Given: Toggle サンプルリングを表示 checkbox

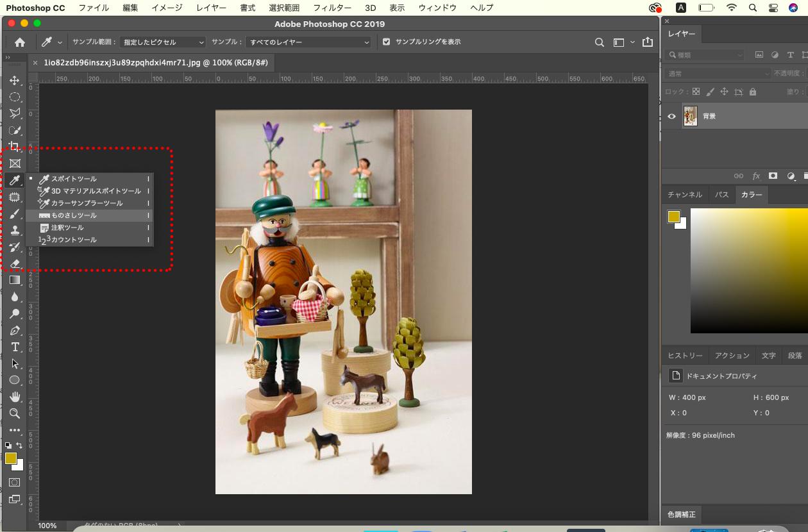Looking at the screenshot, I should coord(386,42).
